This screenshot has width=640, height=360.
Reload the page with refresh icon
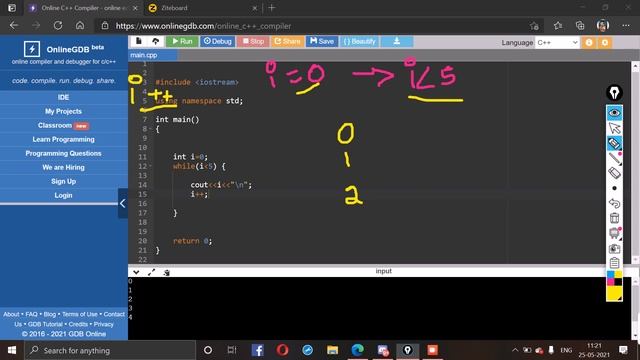click(58, 26)
